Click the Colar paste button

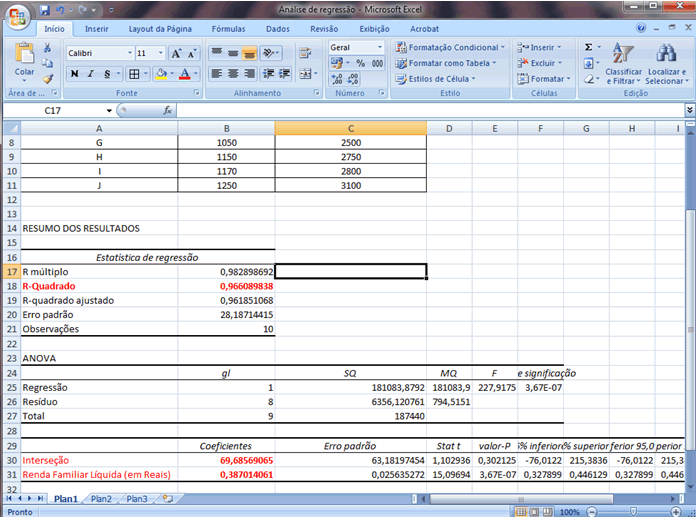[23, 62]
